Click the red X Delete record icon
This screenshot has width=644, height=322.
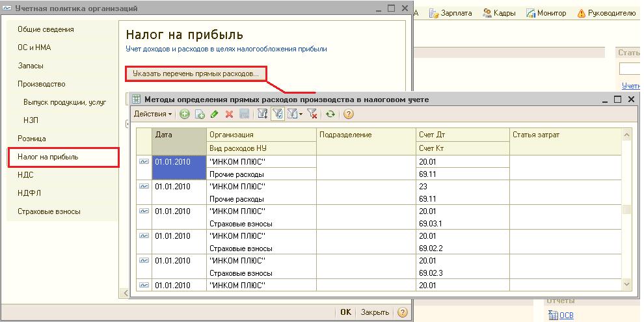click(x=229, y=114)
